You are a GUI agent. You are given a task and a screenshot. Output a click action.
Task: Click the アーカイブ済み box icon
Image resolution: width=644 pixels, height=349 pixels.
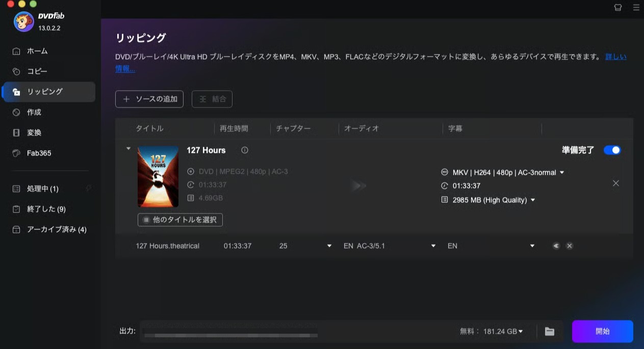tap(16, 229)
